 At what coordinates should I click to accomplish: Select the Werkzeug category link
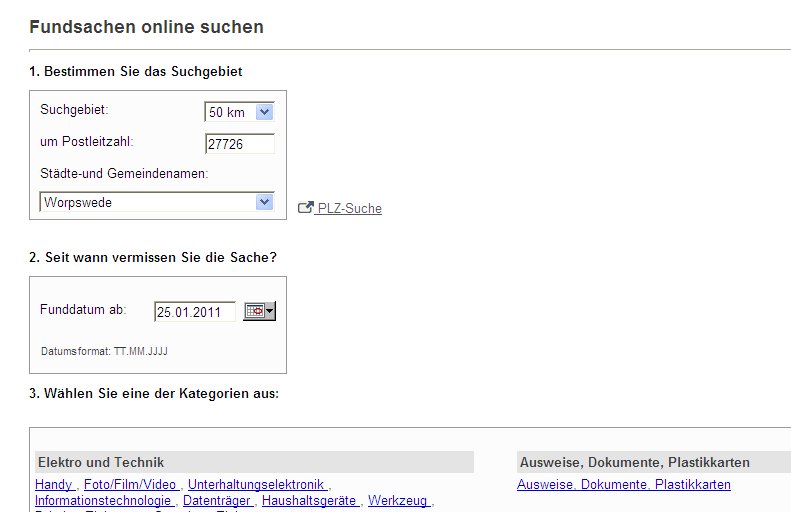point(398,500)
